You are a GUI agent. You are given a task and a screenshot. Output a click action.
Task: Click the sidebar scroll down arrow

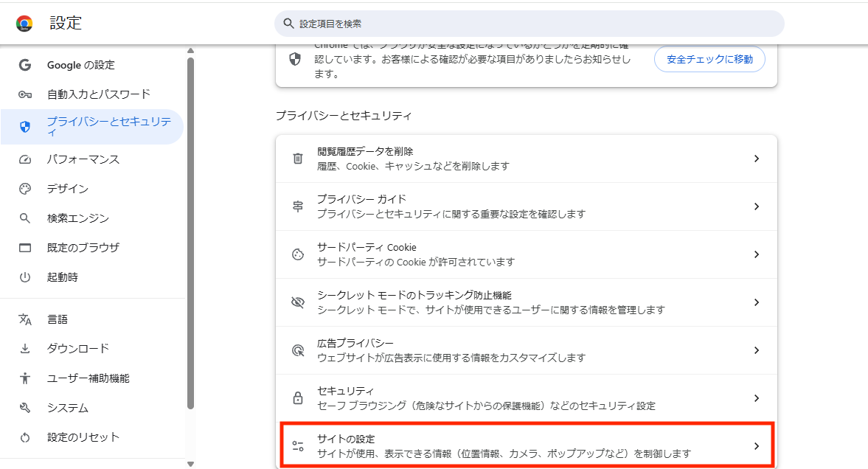coord(190,463)
